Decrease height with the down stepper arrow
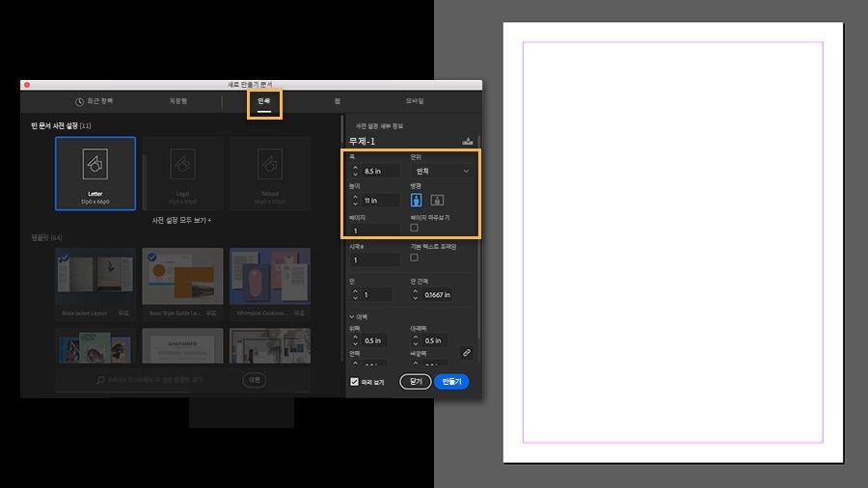Viewport: 868px width, 488px height. (355, 203)
